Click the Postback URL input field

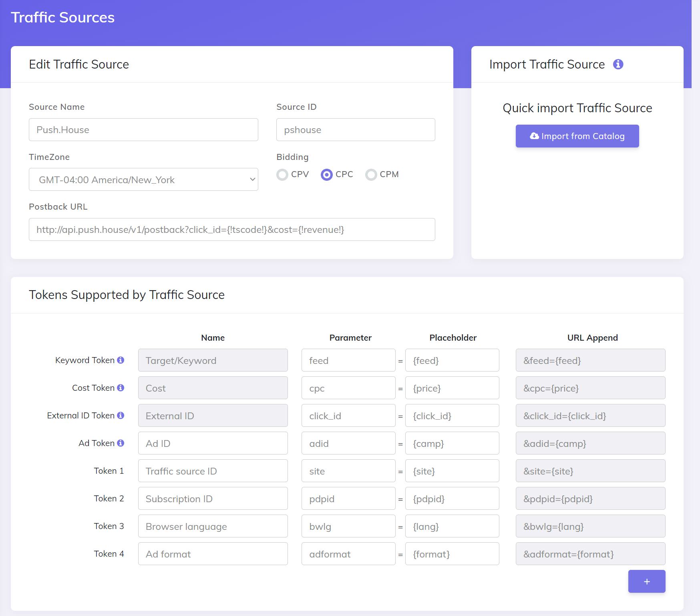232,230
